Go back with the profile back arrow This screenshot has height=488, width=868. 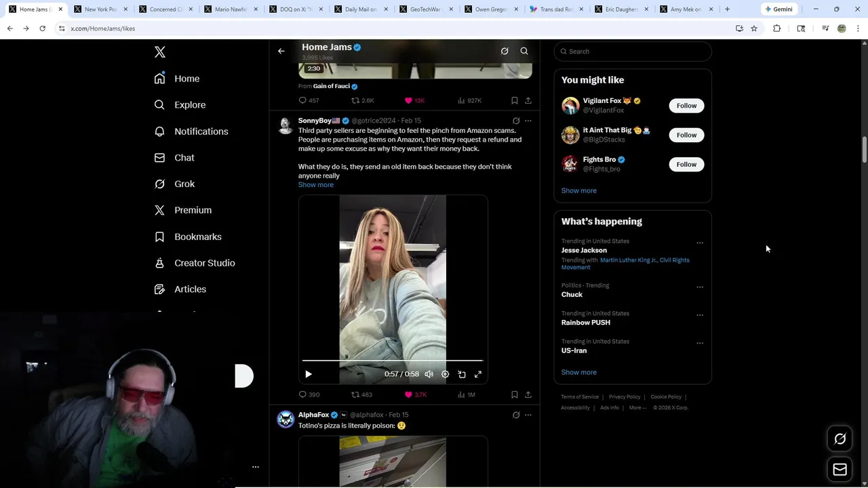[281, 51]
